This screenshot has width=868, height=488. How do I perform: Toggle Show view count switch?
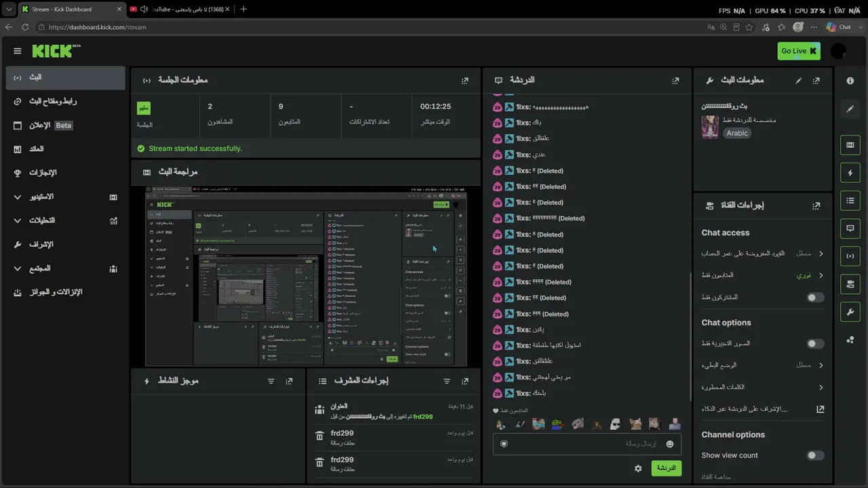coord(815,455)
